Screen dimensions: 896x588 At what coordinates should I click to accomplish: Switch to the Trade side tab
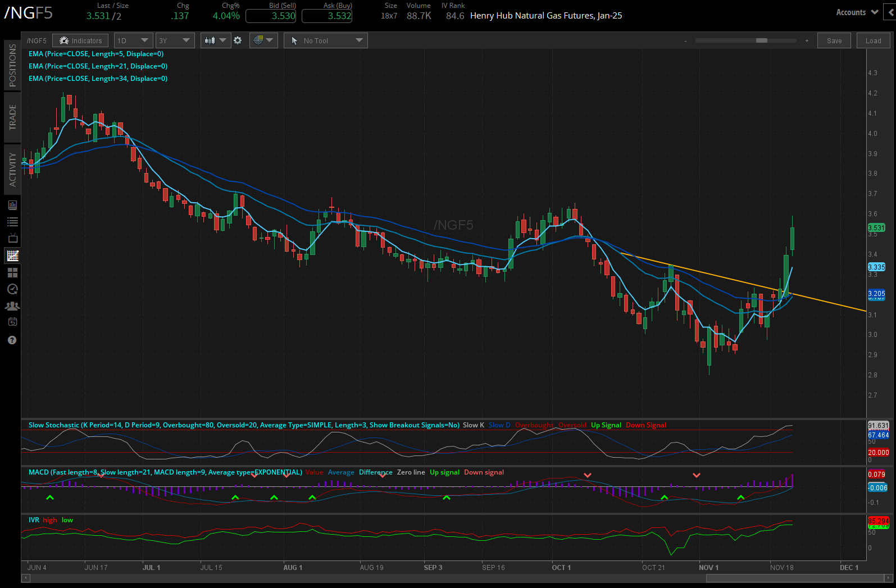point(12,117)
